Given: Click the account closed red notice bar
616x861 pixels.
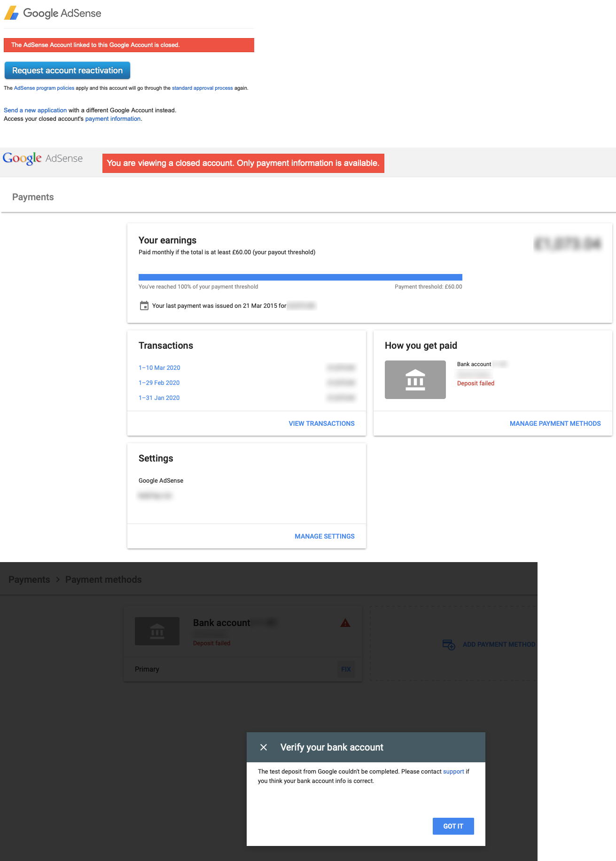Looking at the screenshot, I should (129, 45).
